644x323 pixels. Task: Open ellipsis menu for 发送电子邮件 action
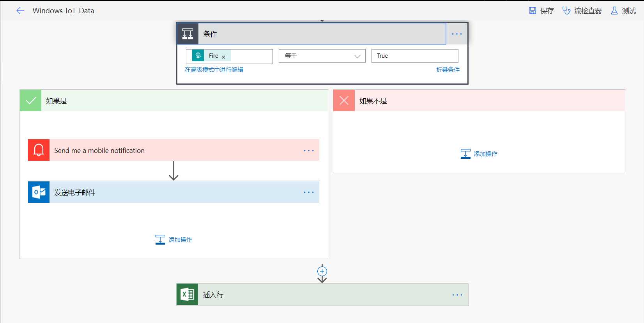pyautogui.click(x=309, y=192)
